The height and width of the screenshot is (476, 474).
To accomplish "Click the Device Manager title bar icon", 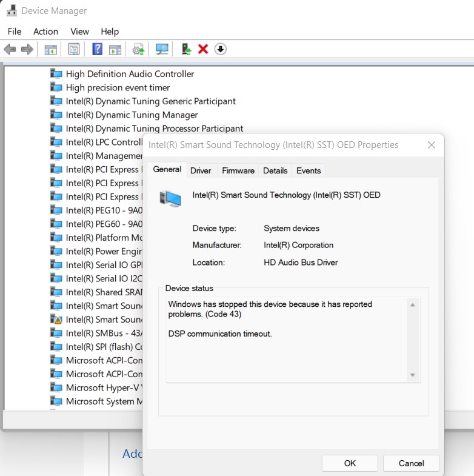I will 12,11.
